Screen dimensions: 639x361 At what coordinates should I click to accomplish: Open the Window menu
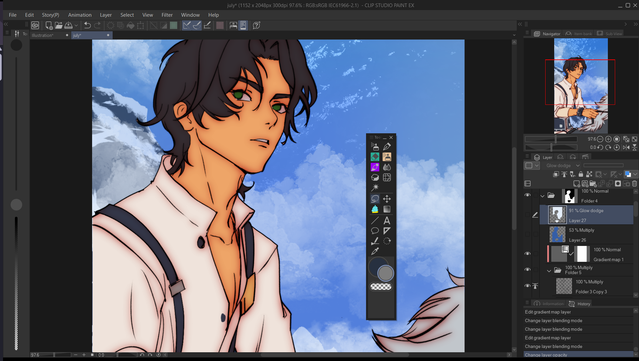[190, 15]
